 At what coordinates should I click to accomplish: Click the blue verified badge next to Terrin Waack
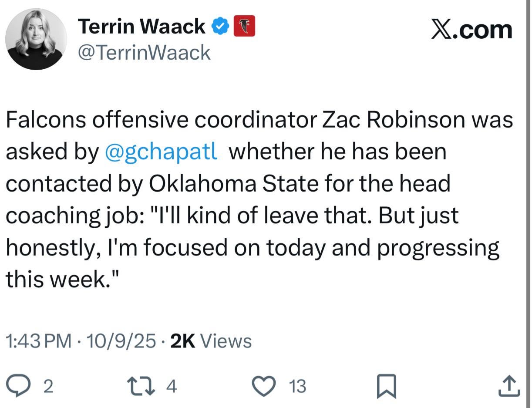(221, 25)
